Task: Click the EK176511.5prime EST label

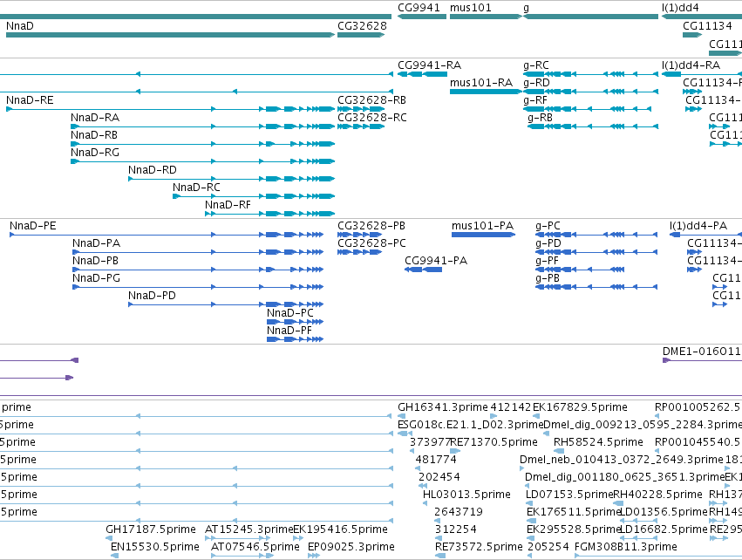Action: 574,512
